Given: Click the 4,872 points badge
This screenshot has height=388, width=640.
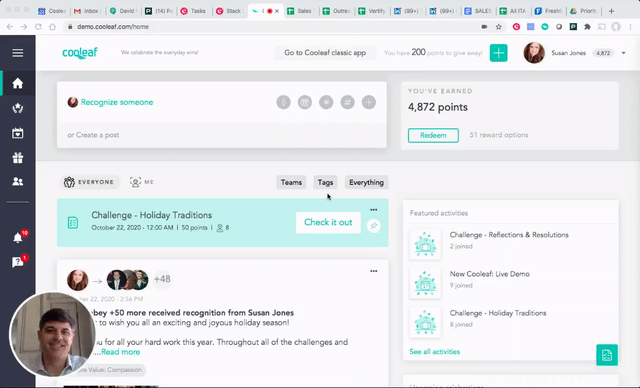Looking at the screenshot, I should (x=603, y=53).
